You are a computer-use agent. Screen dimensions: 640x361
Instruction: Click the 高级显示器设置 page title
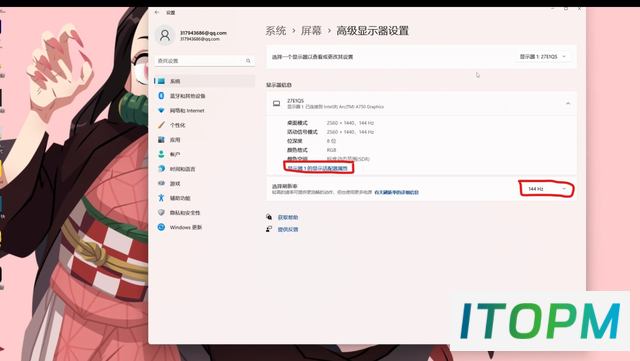pyautogui.click(x=372, y=31)
